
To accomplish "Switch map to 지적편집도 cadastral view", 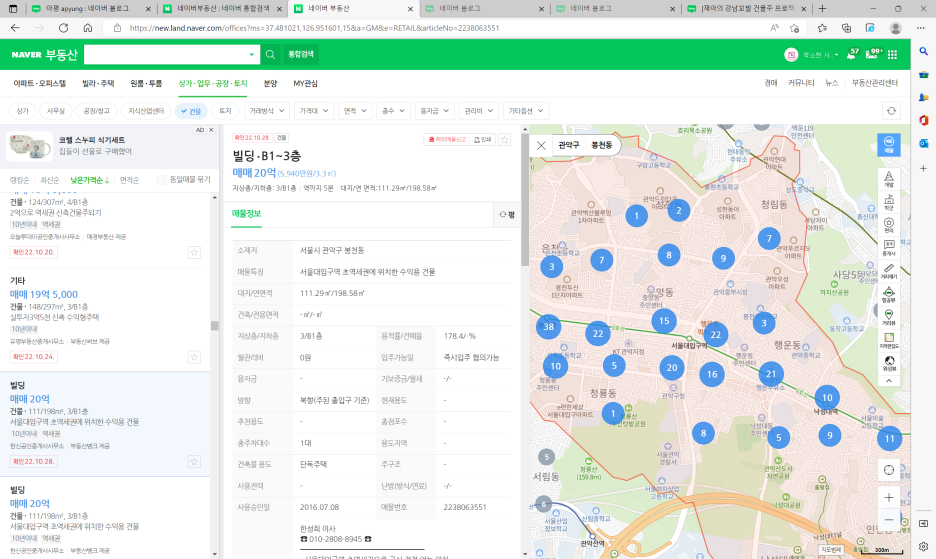I will tap(888, 340).
